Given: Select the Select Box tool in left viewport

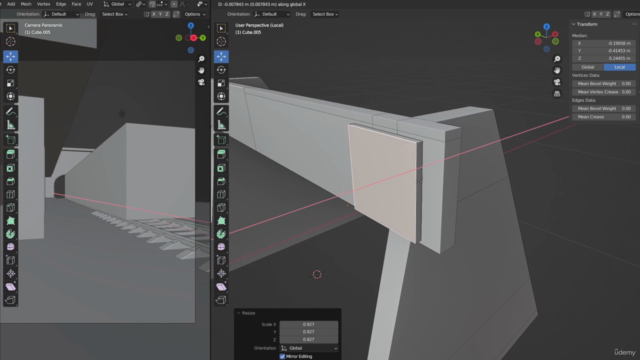Looking at the screenshot, I should click(11, 28).
